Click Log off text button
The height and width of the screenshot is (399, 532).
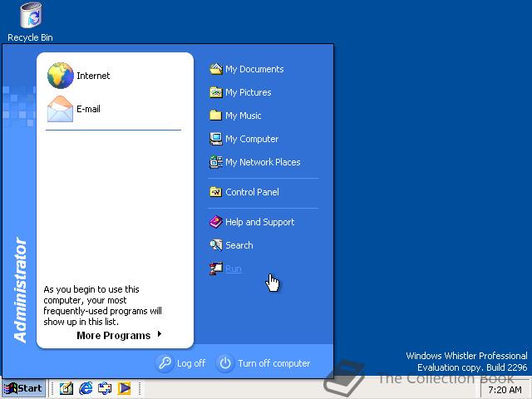[x=191, y=363]
